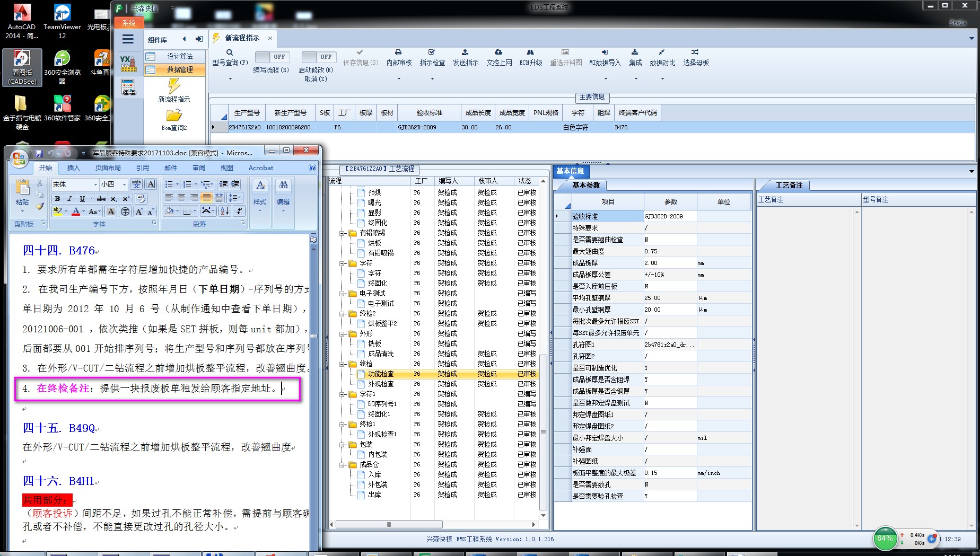
Task: Toggle the 启动修改 OFF switch
Action: click(x=319, y=57)
